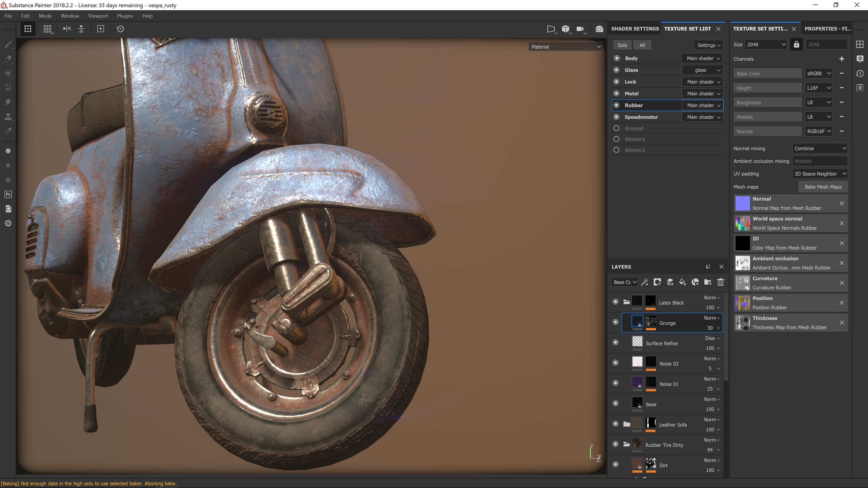Viewport: 868px width, 488px height.
Task: Undock the Layers panel
Action: 708,267
